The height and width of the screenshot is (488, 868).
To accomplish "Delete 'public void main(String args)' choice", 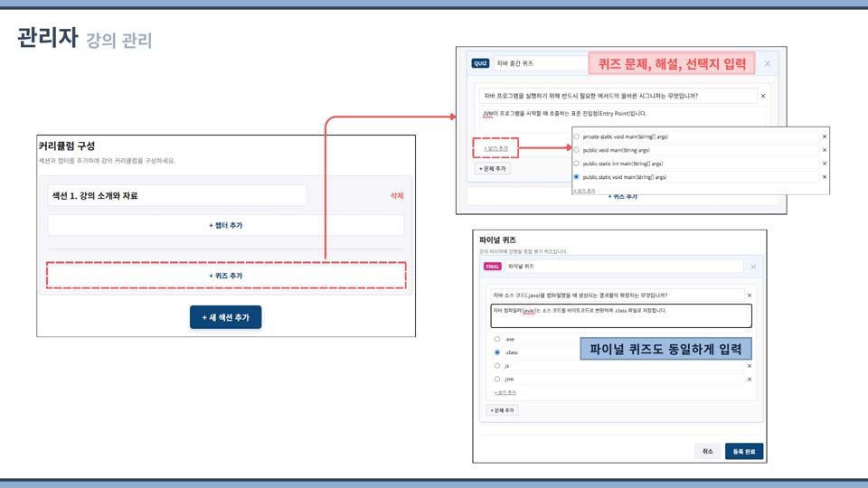I will pyautogui.click(x=824, y=150).
